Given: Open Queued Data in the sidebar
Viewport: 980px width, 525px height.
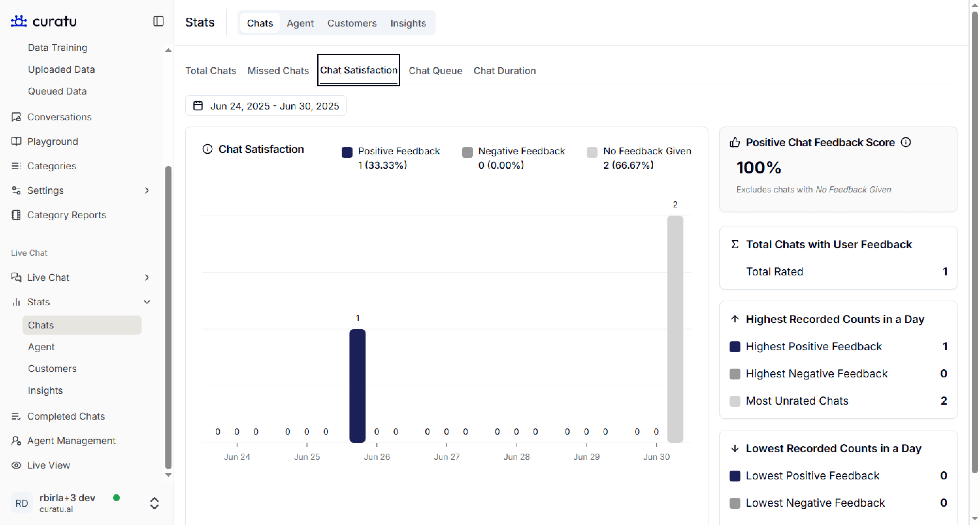Looking at the screenshot, I should click(x=57, y=91).
